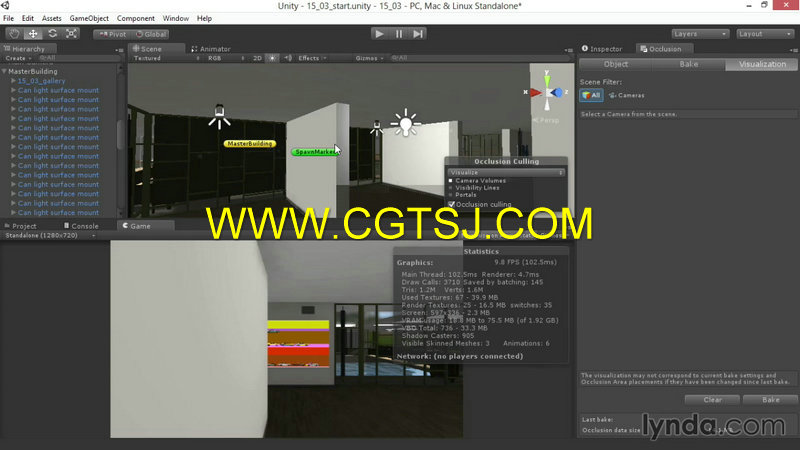Click the Clear occlusion button
The height and width of the screenshot is (450, 800).
coord(712,399)
